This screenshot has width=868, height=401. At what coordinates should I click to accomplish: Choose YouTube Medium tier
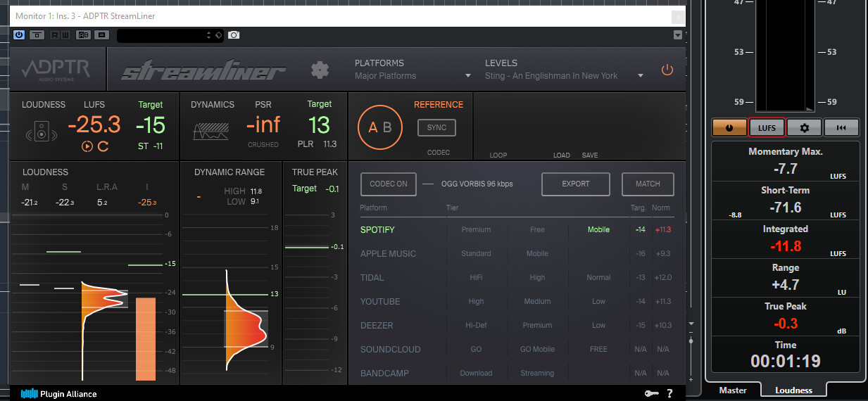[537, 301]
